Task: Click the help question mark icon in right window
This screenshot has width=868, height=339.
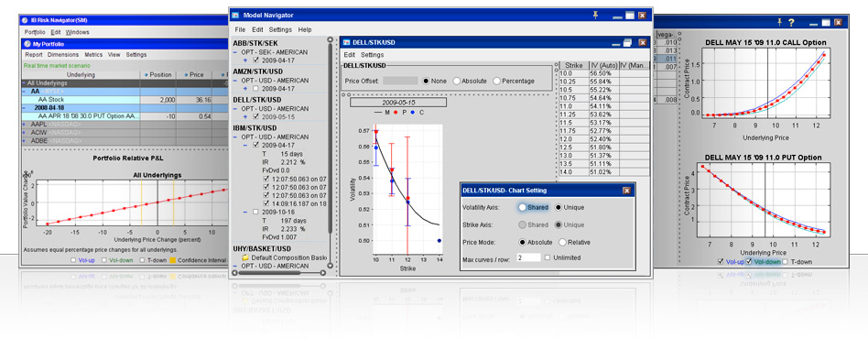Action: (792, 22)
